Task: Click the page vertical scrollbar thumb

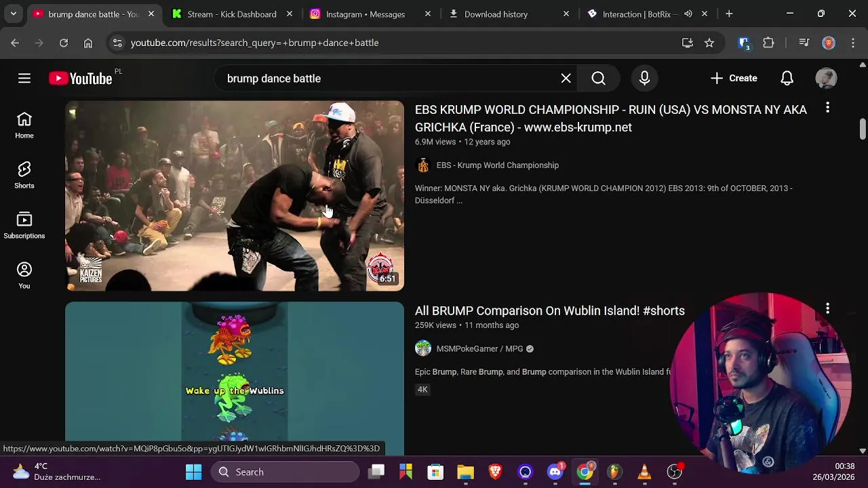Action: coord(863,129)
